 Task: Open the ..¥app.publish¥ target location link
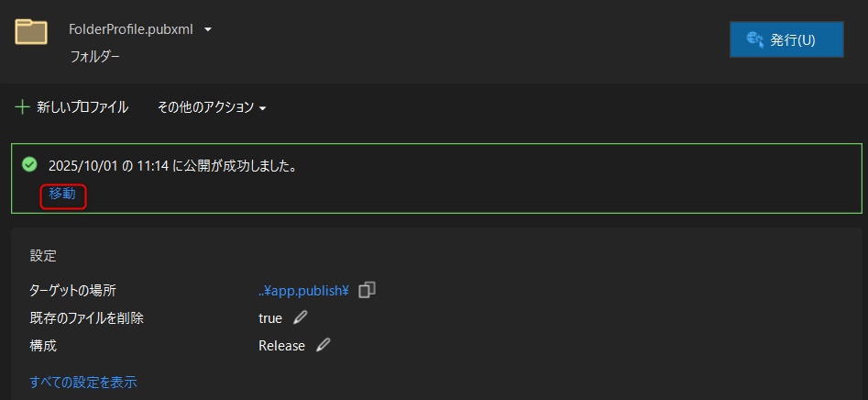[x=304, y=291]
